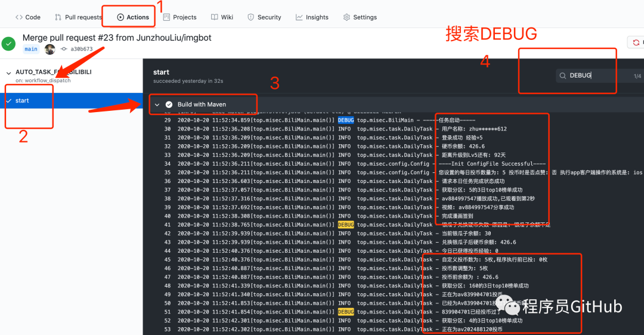This screenshot has width=644, height=335.
Task: Click the main branch label
Action: tap(31, 49)
